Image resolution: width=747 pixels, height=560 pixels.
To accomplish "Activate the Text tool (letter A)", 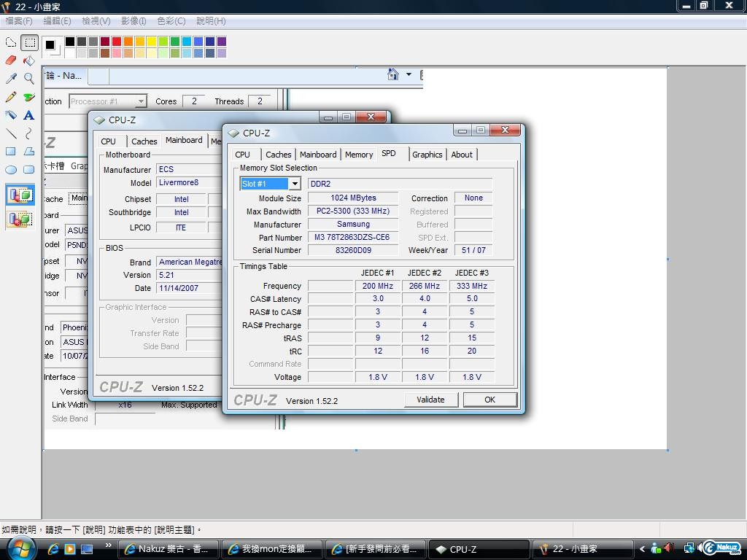I will coord(29,115).
